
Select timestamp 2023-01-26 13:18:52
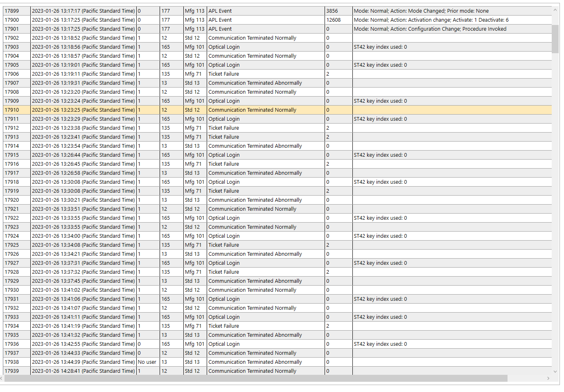tap(83, 38)
